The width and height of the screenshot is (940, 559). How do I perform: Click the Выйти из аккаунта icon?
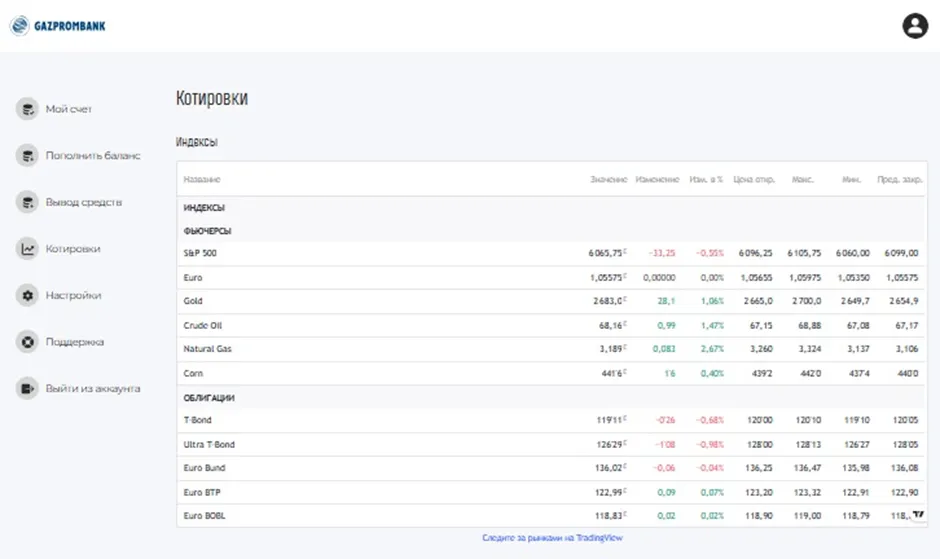click(x=27, y=389)
